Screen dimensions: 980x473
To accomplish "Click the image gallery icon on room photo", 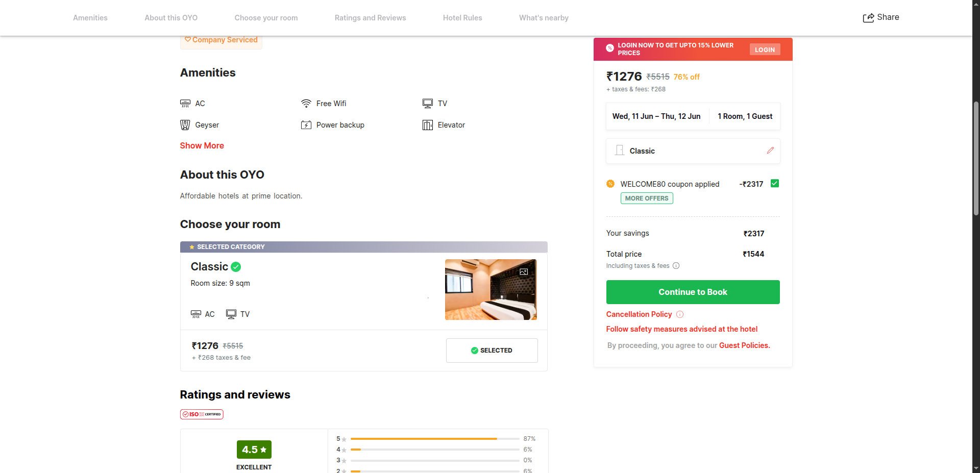I will pos(524,272).
